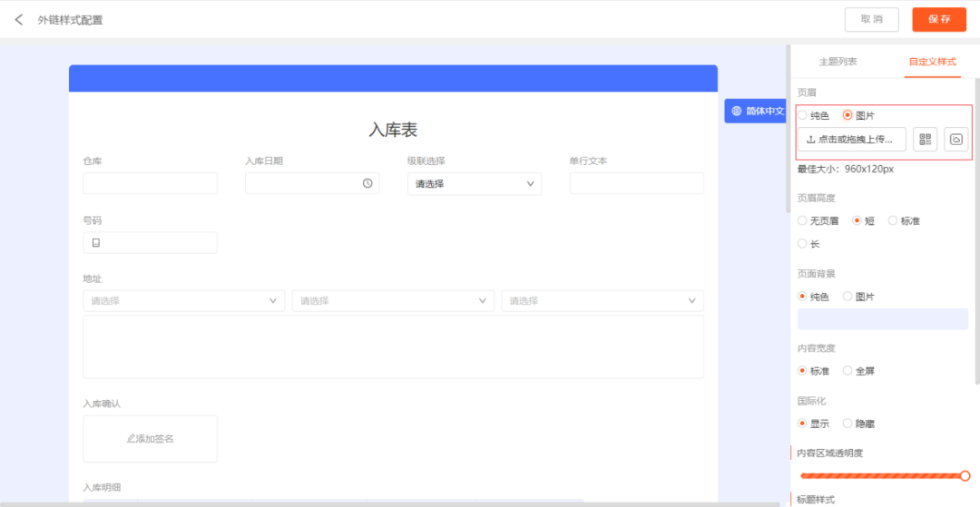Click 添加签名 signature box
The height and width of the screenshot is (507, 980).
[150, 438]
